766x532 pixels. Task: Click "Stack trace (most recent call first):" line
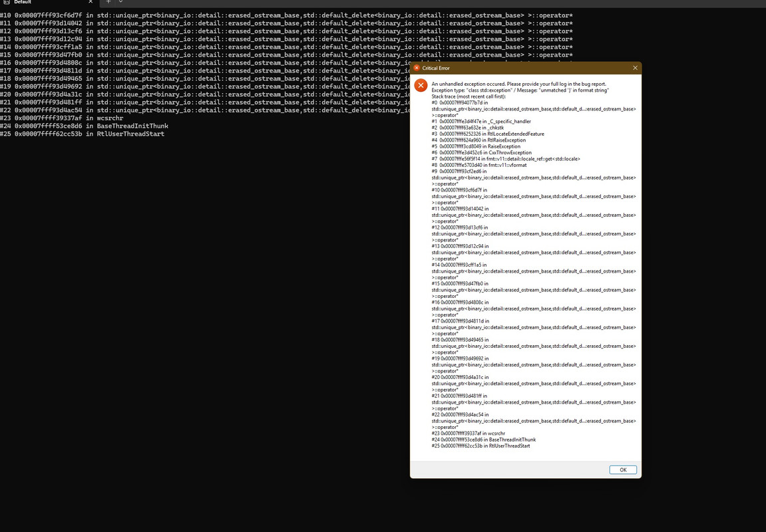point(469,96)
